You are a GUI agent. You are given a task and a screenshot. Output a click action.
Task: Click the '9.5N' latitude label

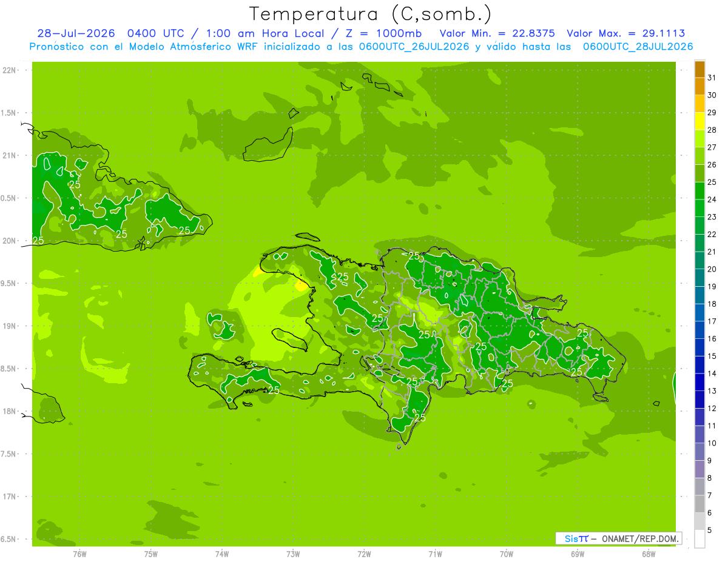coord(9,283)
